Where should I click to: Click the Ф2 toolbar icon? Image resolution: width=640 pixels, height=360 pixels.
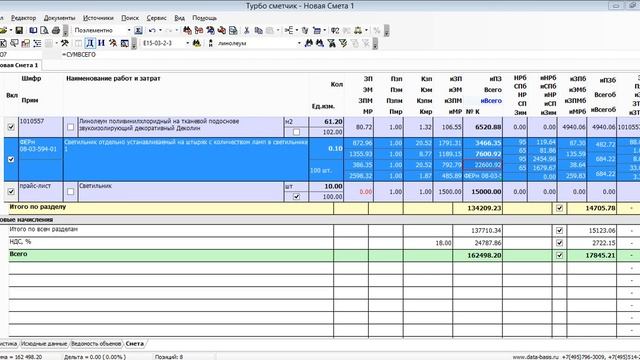(335, 30)
